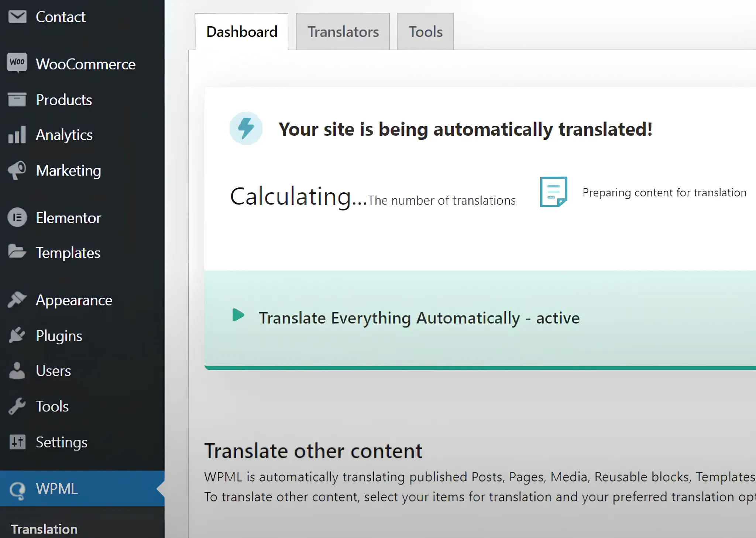Click the lightning bolt translation badge

pyautogui.click(x=246, y=128)
